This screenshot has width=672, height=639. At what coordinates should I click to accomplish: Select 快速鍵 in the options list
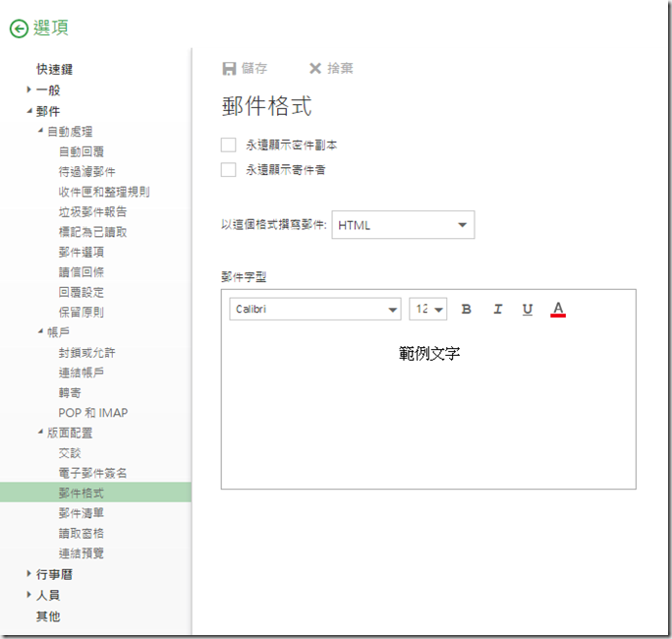click(54, 70)
